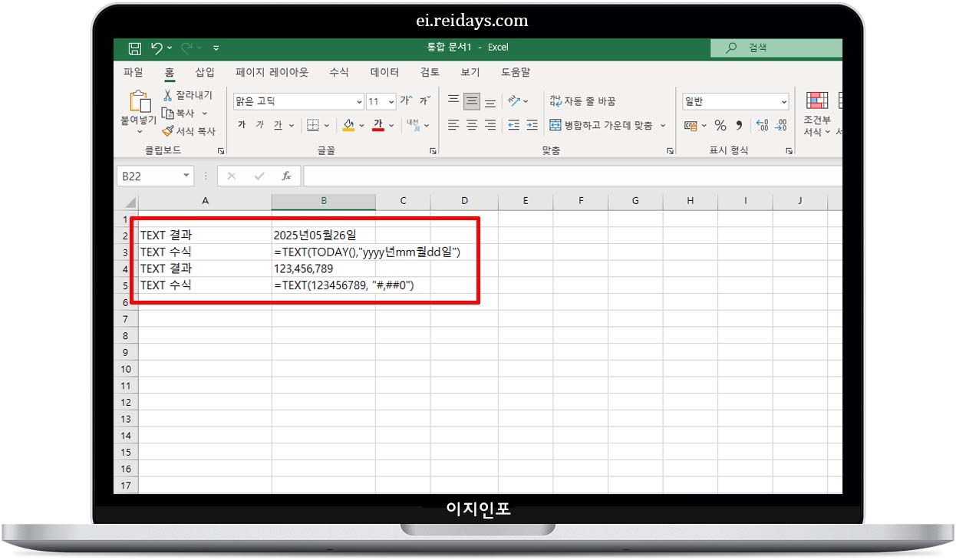956x560 pixels.
Task: Click the Insert Function (fx) icon
Action: [x=286, y=176]
